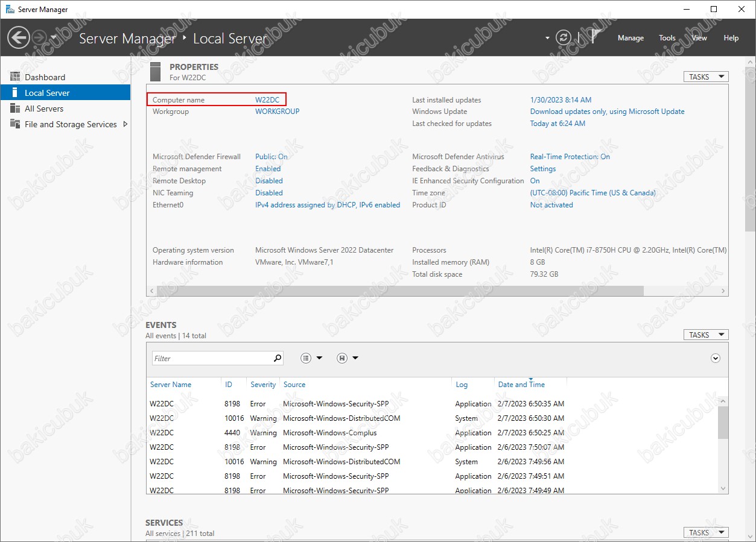Click the 'VMware, Inc. VMware7,1' hardware value

(294, 262)
